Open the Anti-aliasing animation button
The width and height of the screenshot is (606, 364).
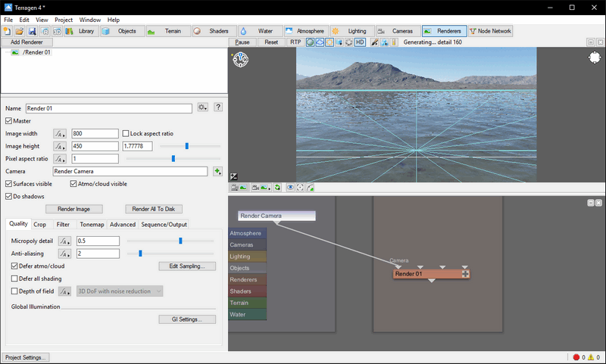[x=64, y=254]
